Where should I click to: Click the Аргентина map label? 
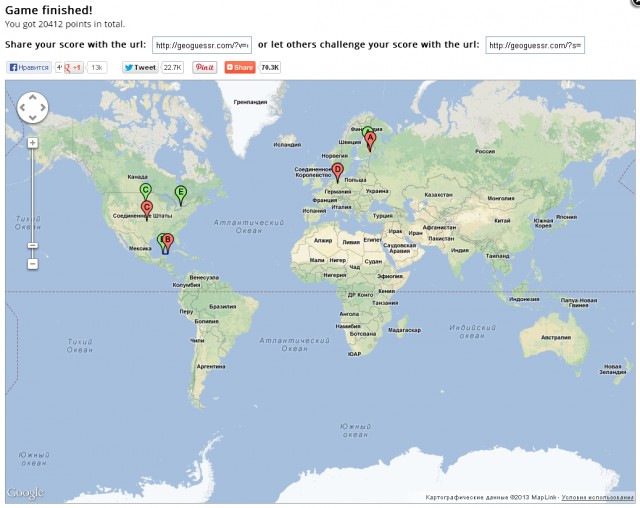pos(211,366)
